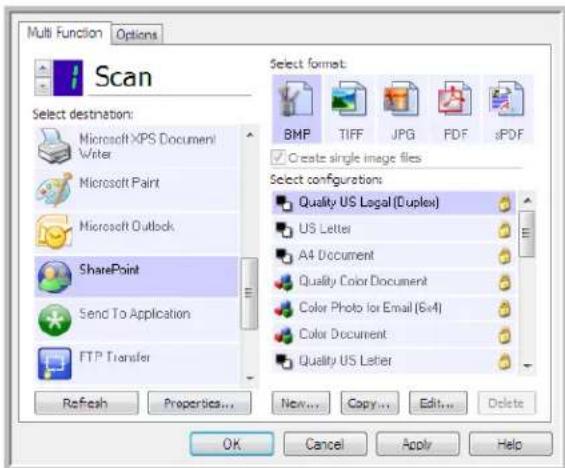Open Help

point(510,444)
